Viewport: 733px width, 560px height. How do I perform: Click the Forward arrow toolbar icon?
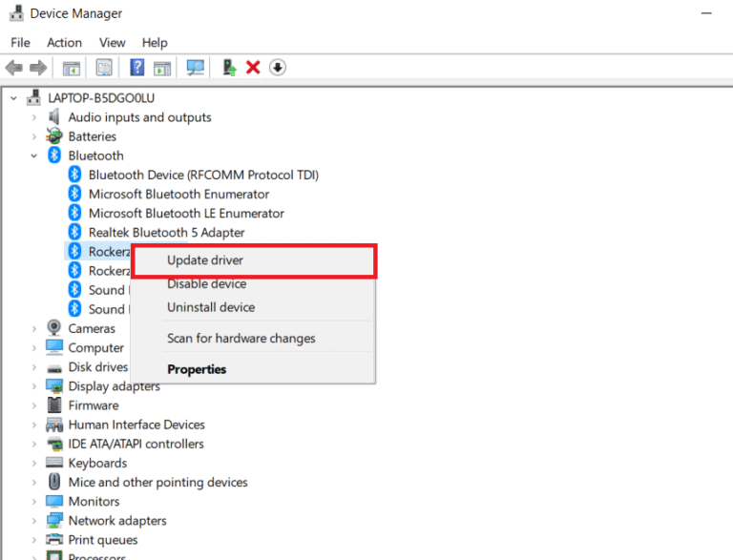(x=38, y=68)
